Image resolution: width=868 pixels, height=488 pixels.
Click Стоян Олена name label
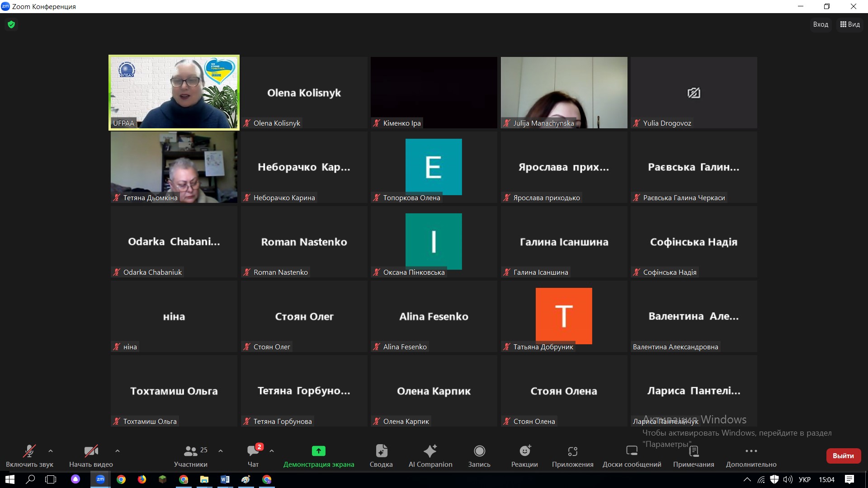(x=534, y=421)
